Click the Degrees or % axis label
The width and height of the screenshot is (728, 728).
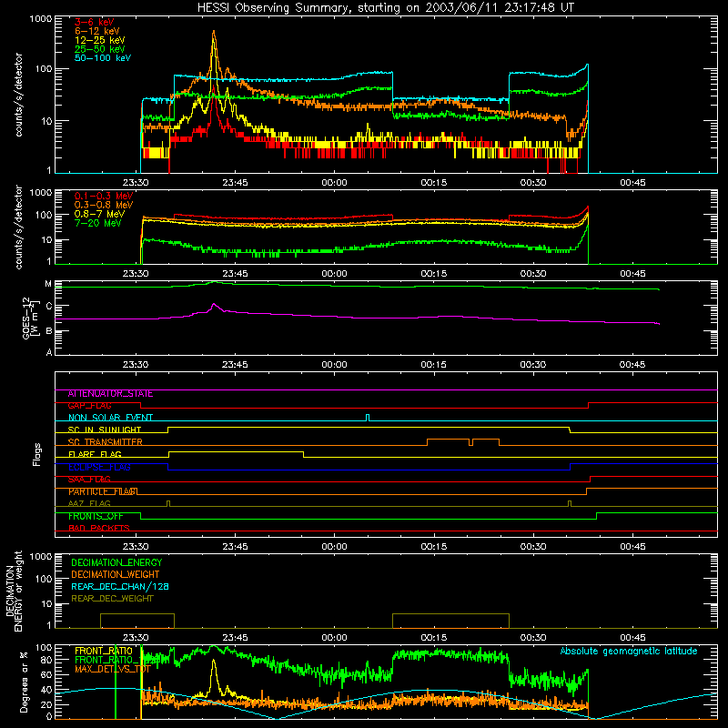pos(24,682)
